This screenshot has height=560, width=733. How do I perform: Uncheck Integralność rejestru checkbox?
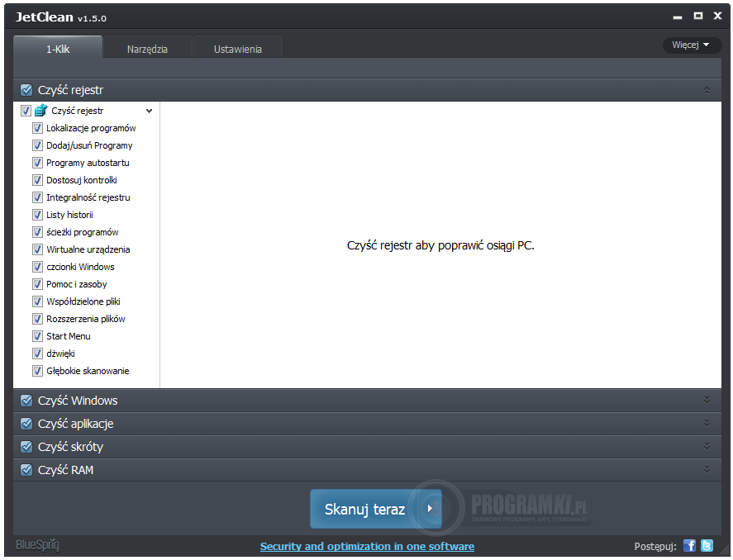(x=37, y=197)
